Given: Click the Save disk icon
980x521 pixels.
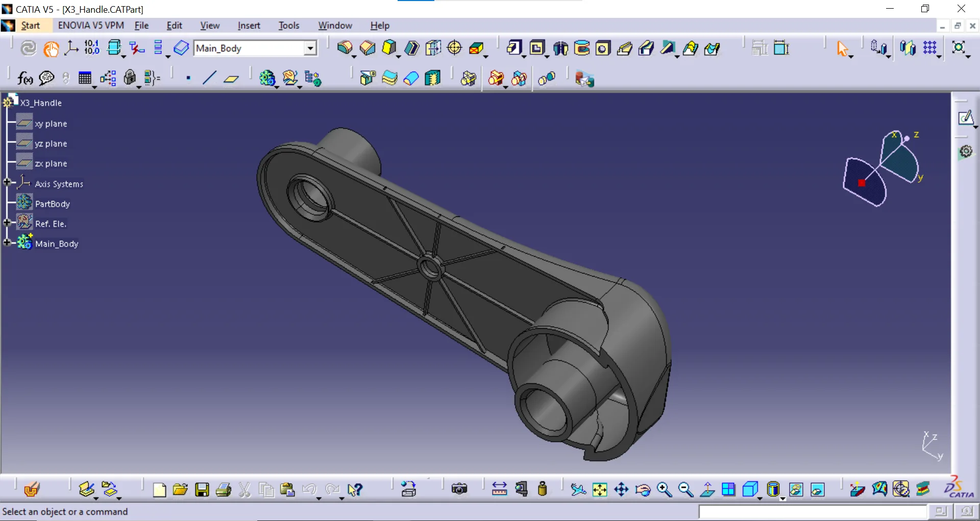Looking at the screenshot, I should point(202,490).
